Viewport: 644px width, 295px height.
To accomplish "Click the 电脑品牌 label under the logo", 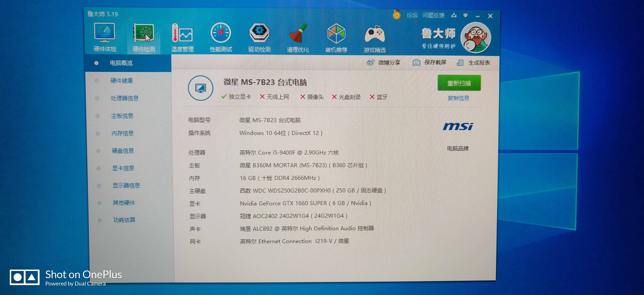I will point(458,149).
